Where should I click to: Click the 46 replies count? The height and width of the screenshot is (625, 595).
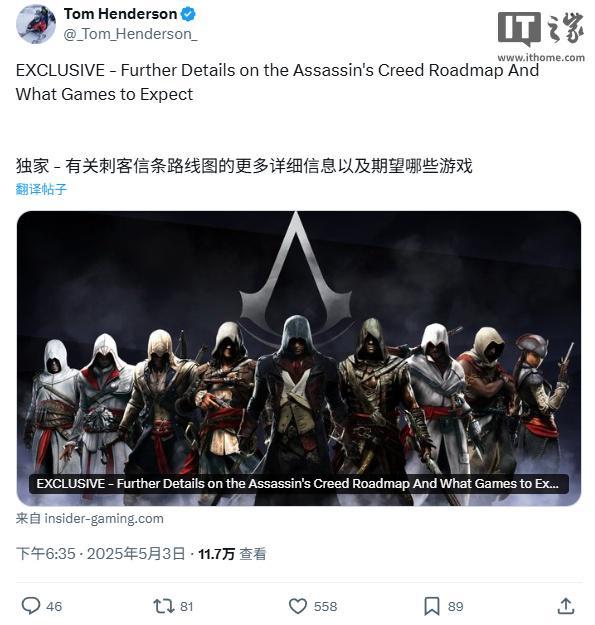click(x=54, y=607)
